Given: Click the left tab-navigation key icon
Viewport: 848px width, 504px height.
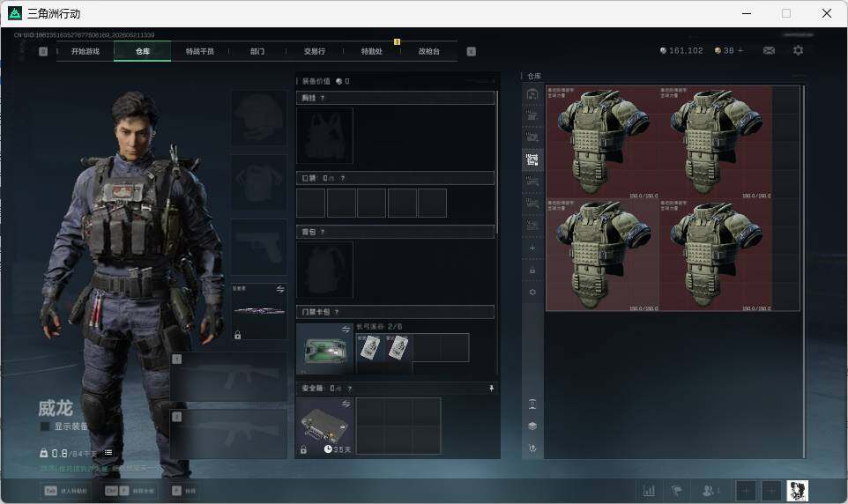Looking at the screenshot, I should point(43,51).
